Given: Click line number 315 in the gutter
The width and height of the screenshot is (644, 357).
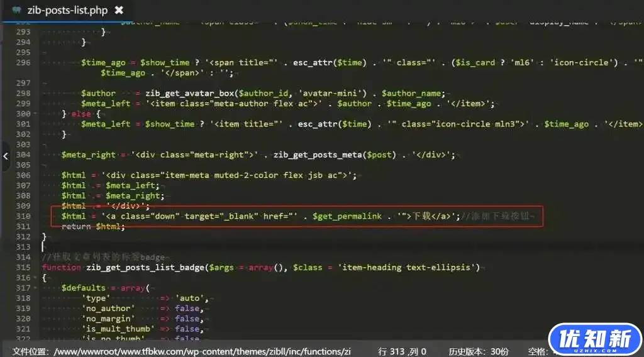Looking at the screenshot, I should 23,267.
